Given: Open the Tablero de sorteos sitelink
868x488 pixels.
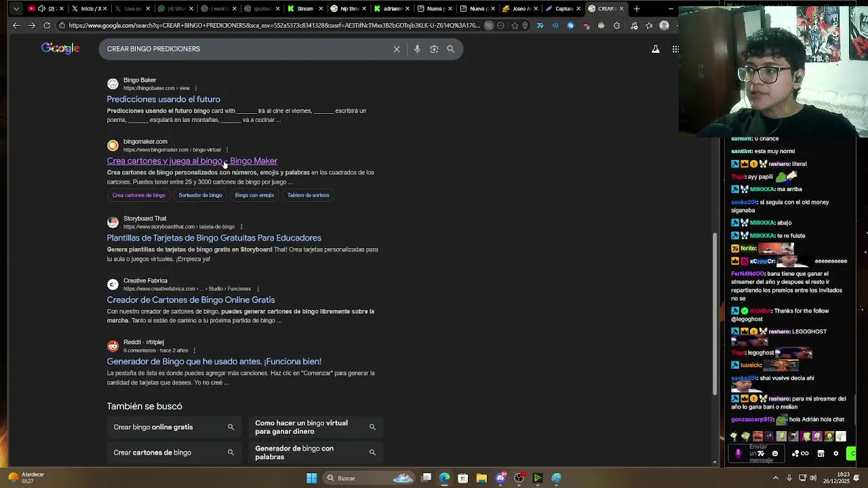Looking at the screenshot, I should 308,195.
